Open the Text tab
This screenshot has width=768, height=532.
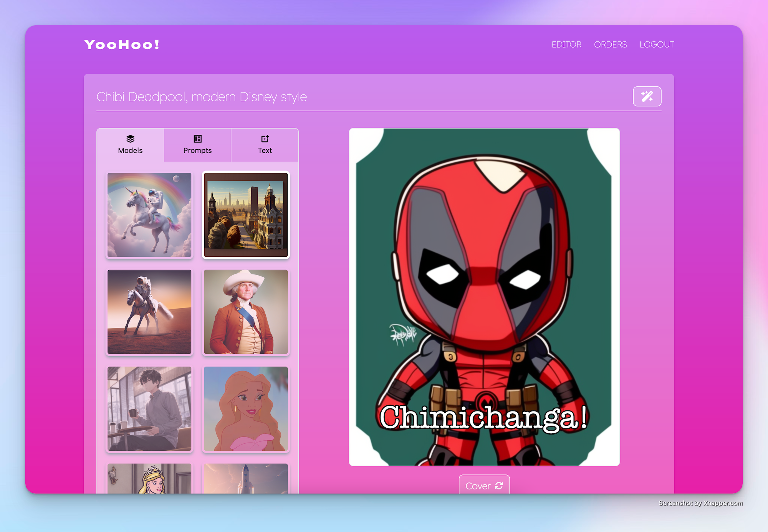pyautogui.click(x=265, y=145)
